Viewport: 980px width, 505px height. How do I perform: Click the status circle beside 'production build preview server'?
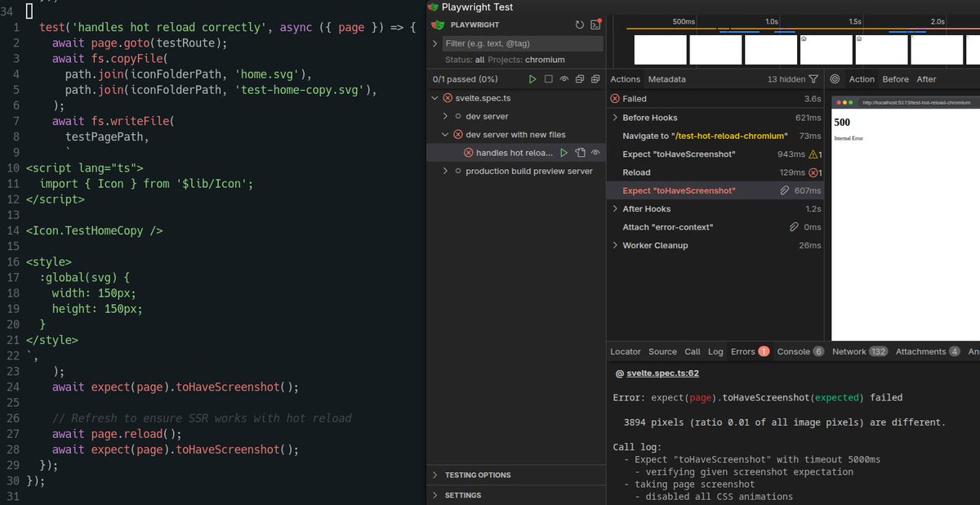click(x=458, y=172)
